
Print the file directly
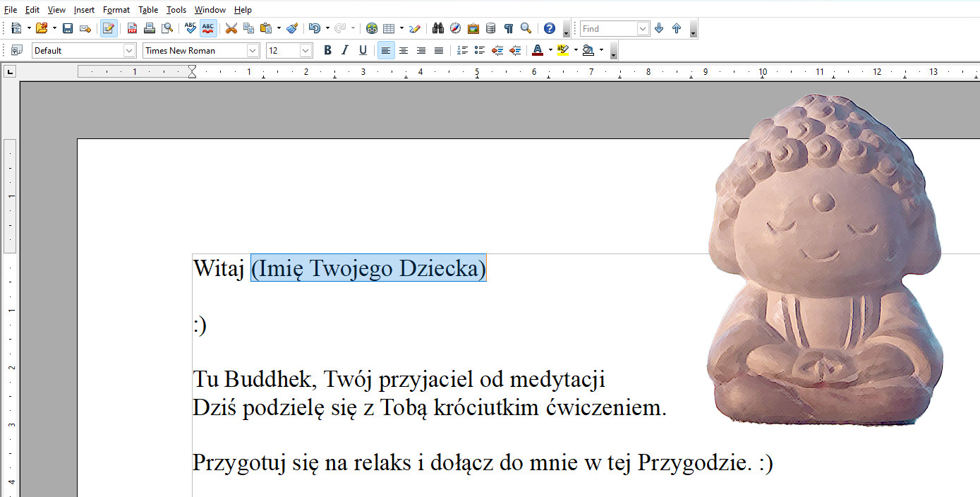click(x=150, y=28)
